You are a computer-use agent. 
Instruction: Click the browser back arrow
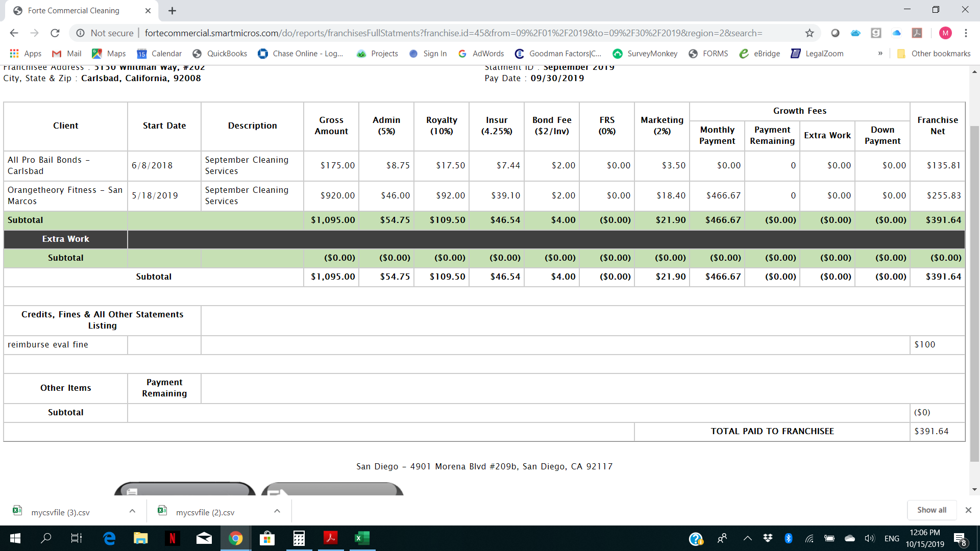coord(14,33)
